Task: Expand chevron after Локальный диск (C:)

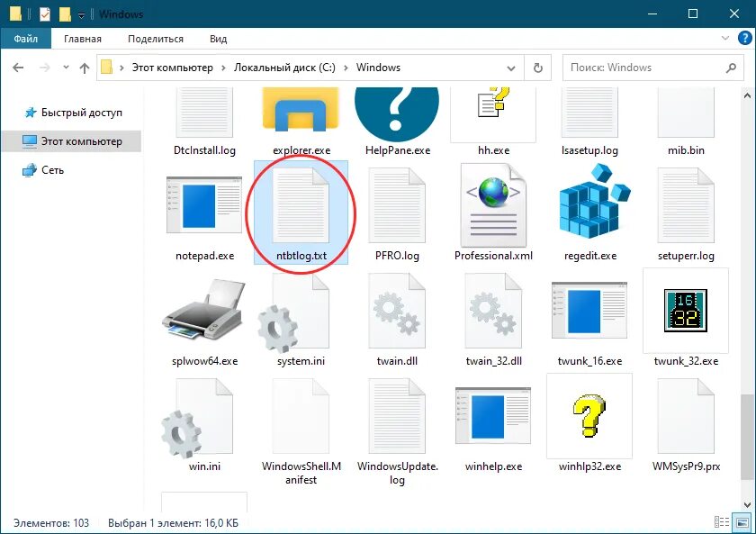Action: (x=346, y=68)
